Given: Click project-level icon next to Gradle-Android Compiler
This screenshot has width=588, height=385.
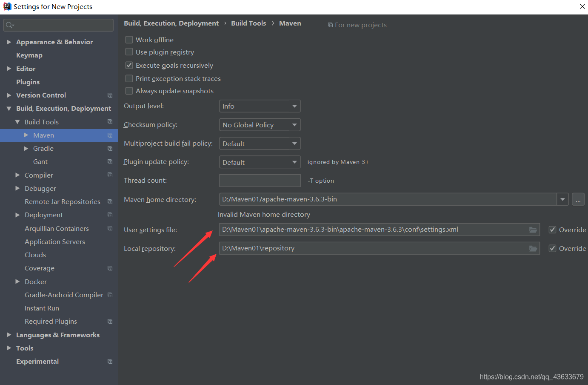Looking at the screenshot, I should [x=110, y=295].
